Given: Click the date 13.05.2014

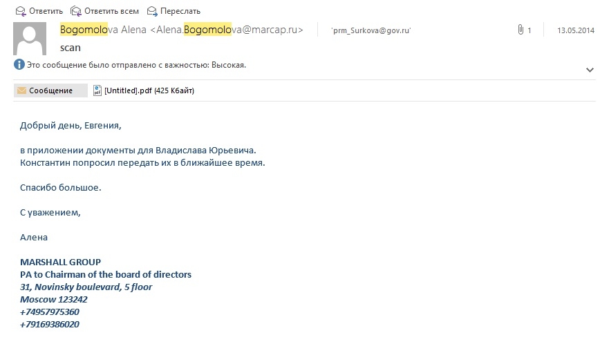Looking at the screenshot, I should (575, 30).
